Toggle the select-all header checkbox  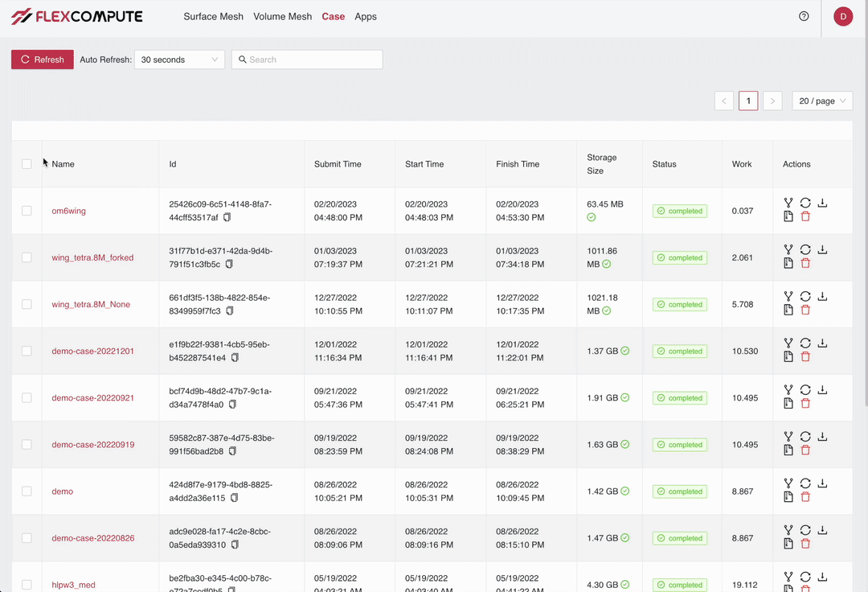[x=27, y=164]
